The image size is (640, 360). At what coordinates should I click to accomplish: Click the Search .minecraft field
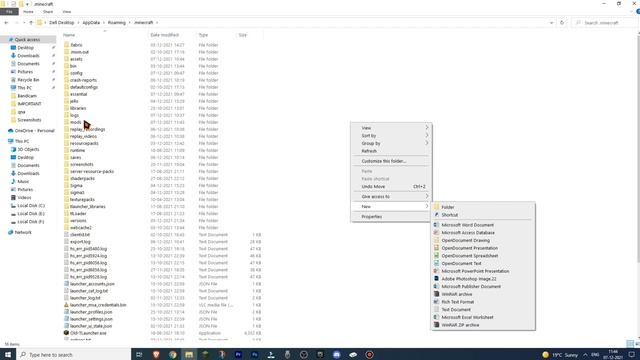click(x=604, y=23)
